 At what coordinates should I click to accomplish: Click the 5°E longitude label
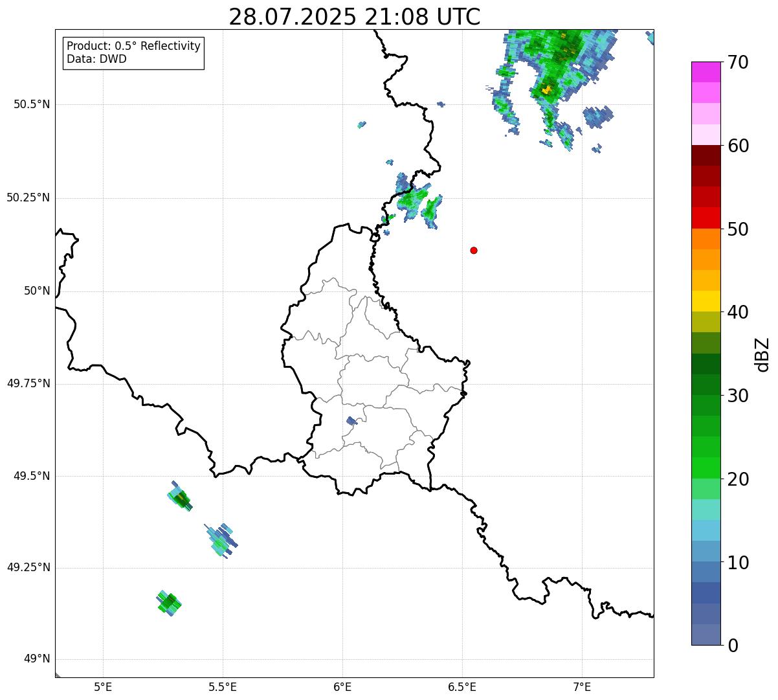pyautogui.click(x=103, y=687)
